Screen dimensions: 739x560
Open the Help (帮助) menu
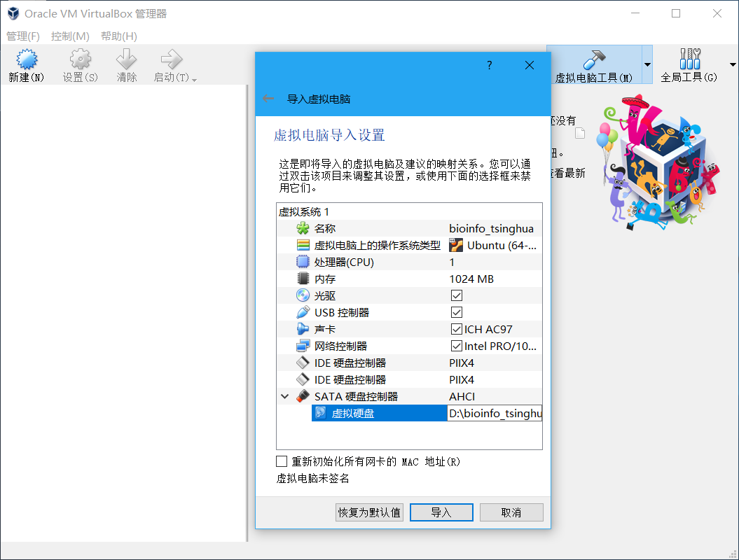click(x=118, y=36)
